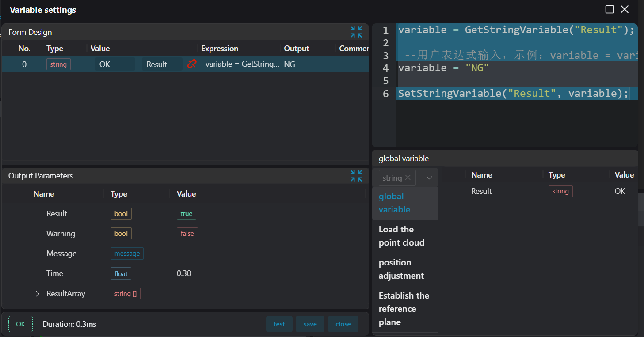Remove the string filter tag
This screenshot has height=337, width=644.
click(x=408, y=178)
